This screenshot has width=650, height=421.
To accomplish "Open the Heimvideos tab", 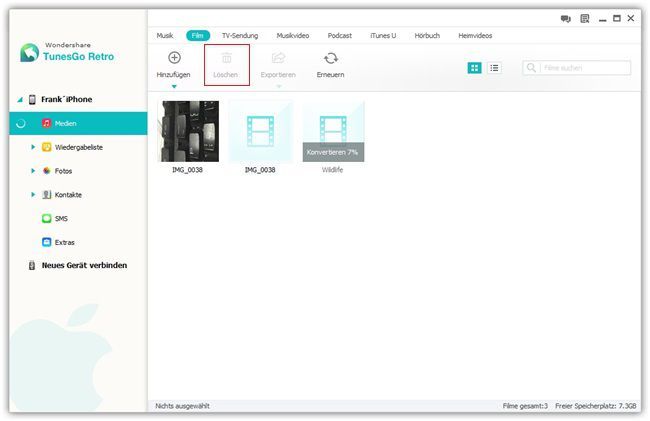I will (x=475, y=36).
